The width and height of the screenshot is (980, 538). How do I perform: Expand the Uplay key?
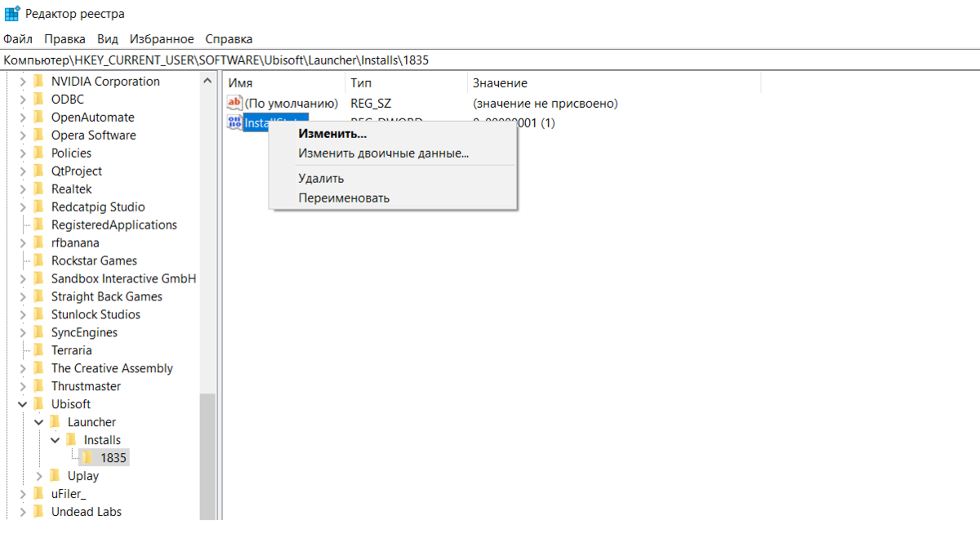click(x=38, y=476)
